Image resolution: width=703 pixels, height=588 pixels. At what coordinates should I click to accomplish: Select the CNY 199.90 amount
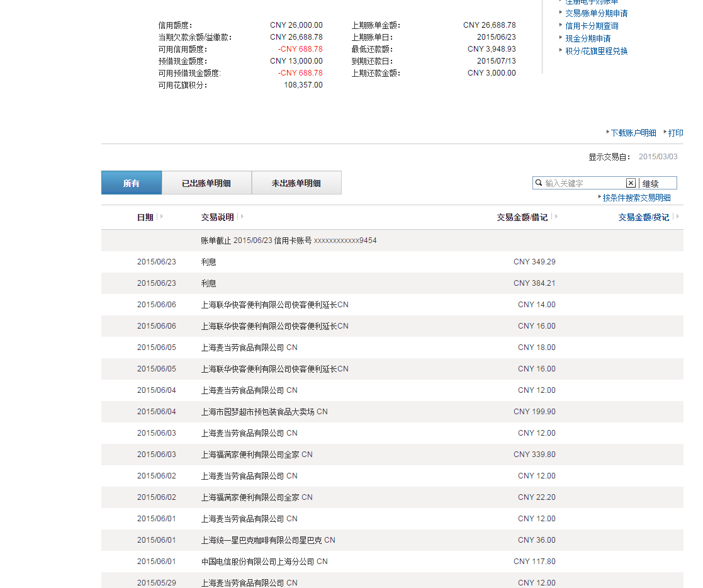click(x=534, y=412)
